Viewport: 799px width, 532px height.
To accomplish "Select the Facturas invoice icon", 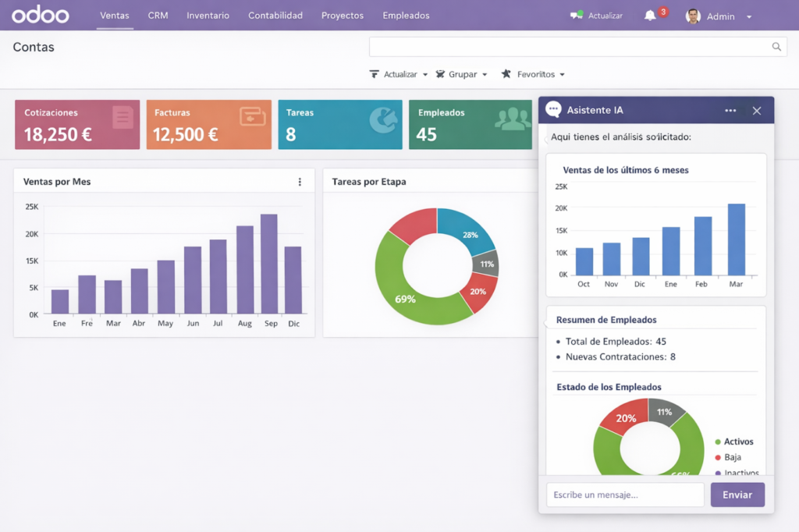I will click(253, 116).
